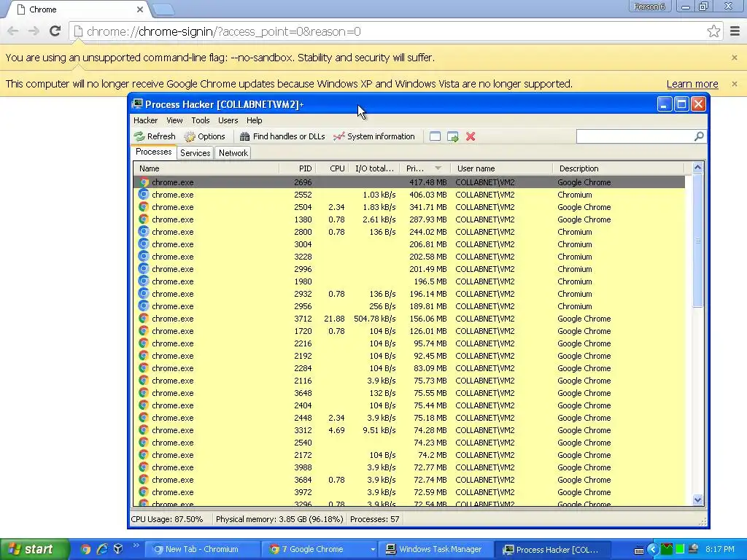Click the 406.03 MB private bytes cell

tap(427, 195)
